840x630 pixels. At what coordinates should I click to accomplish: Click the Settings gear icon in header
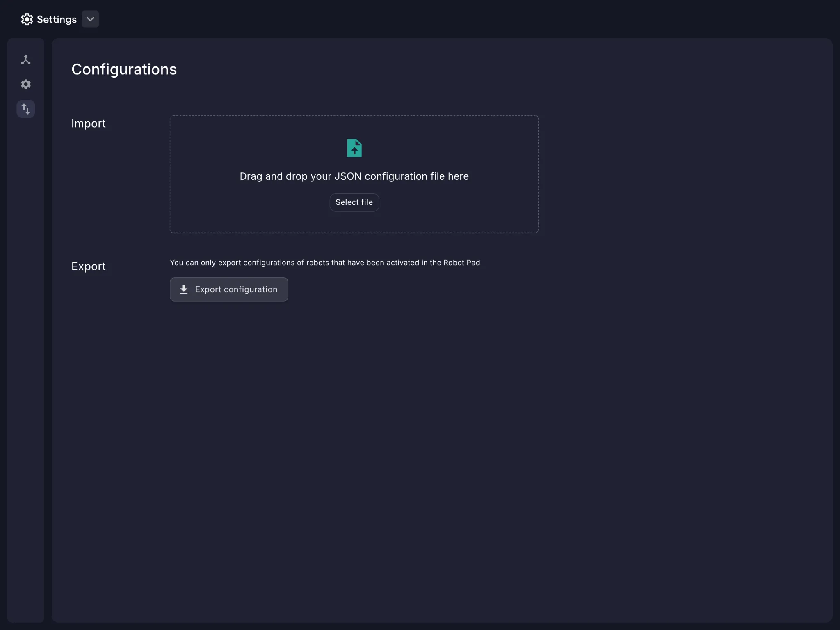pyautogui.click(x=27, y=19)
